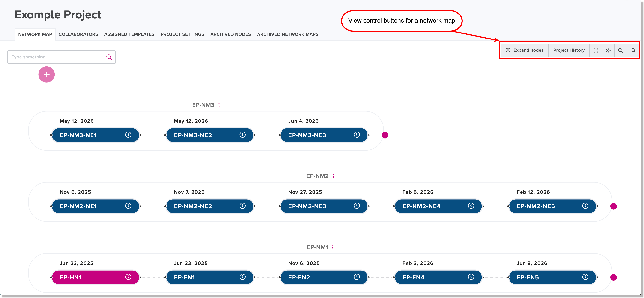Viewport: 644px width, 298px height.
Task: Show info for node EP-NM2-NE4
Action: pyautogui.click(x=471, y=206)
